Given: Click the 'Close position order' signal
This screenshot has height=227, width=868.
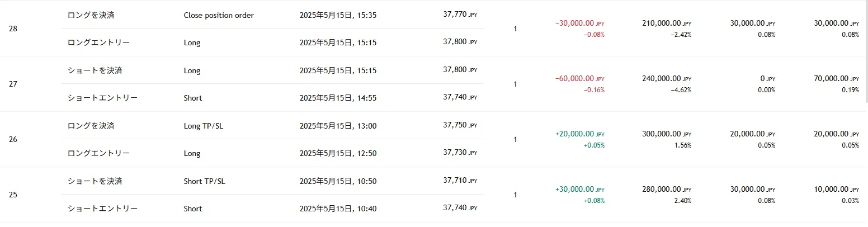Looking at the screenshot, I should click(219, 15).
